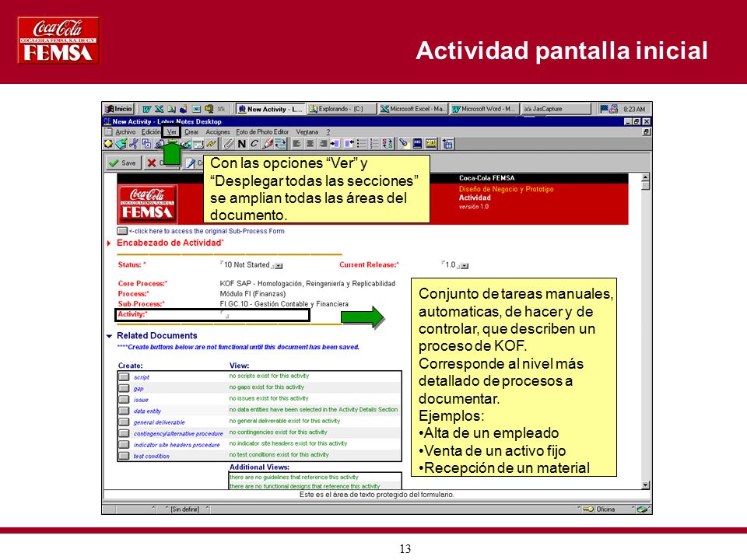Click the align right paragraph icon
This screenshot has height=560, width=747.
tap(322, 144)
